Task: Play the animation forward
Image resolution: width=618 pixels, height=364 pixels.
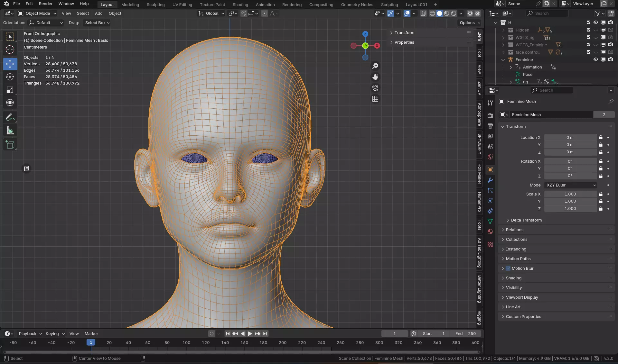Action: tap(250, 334)
